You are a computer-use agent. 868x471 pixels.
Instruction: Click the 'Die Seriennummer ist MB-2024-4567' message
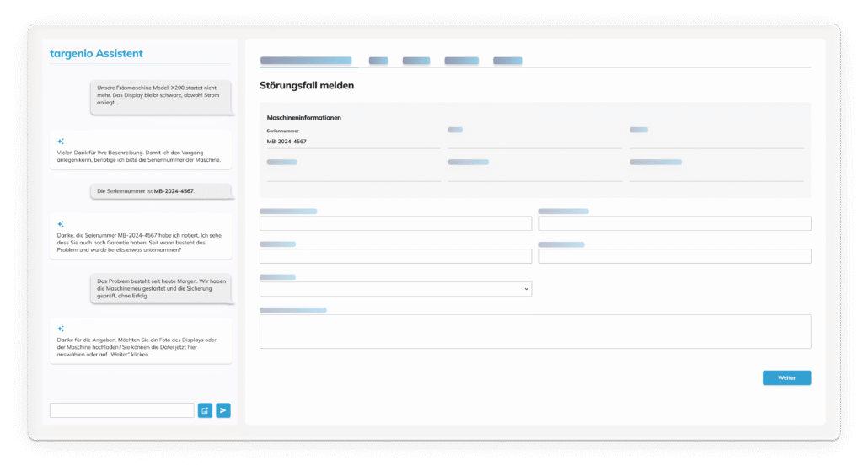(x=160, y=191)
